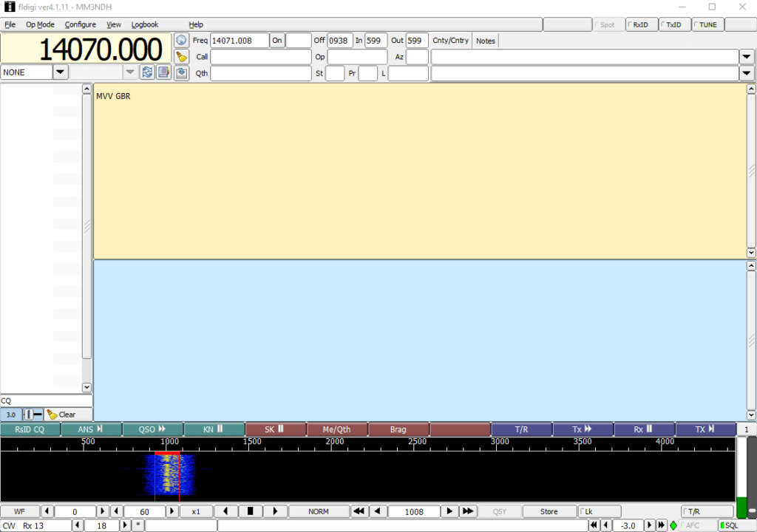Click the waterfall signal near 1000 Hz
Viewport: 757px width, 532px height.
tap(168, 476)
